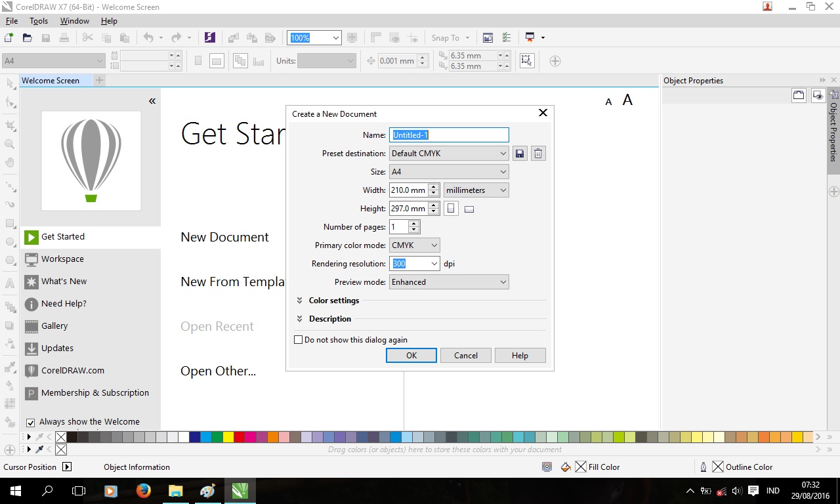The width and height of the screenshot is (840, 504).
Task: Click the Treat as filled icon
Action: click(526, 60)
